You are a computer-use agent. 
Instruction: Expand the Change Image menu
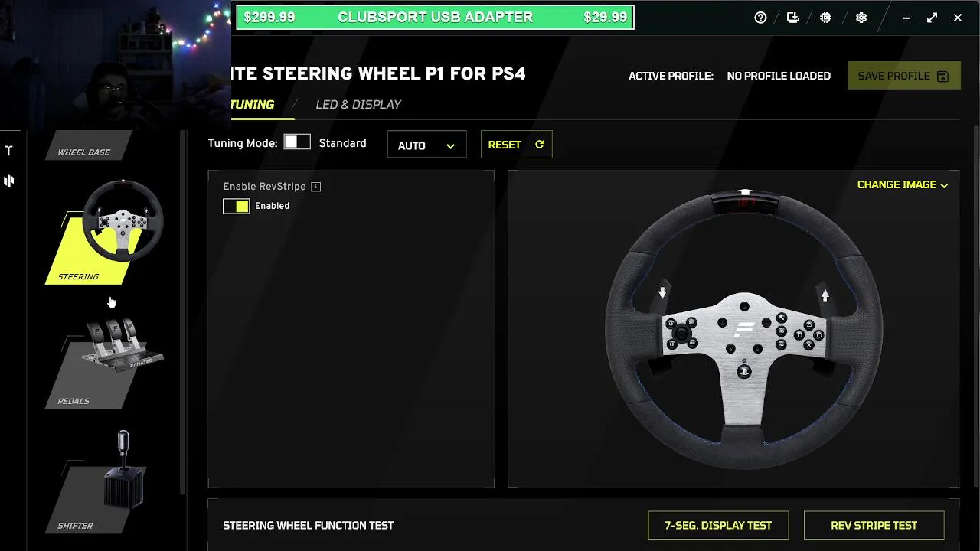click(x=903, y=184)
